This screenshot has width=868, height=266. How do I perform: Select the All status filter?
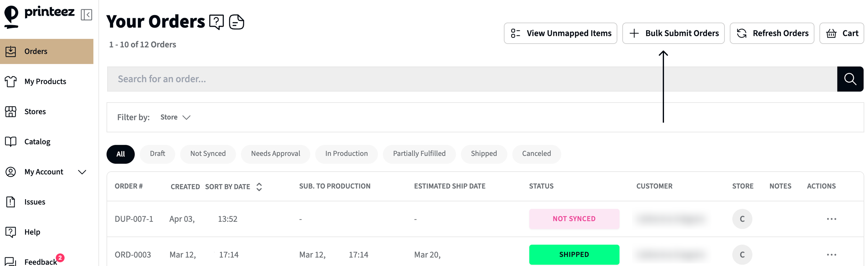coord(120,154)
